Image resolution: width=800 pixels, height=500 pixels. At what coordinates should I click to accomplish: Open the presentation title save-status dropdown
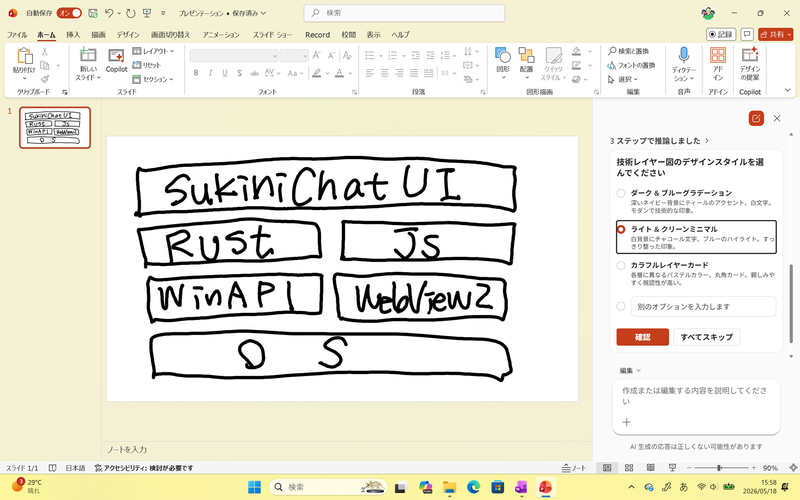pos(222,13)
